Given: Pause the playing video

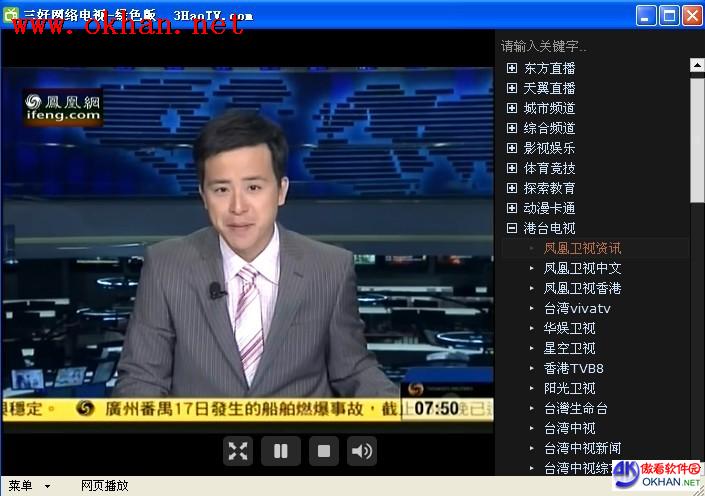Looking at the screenshot, I should (281, 451).
